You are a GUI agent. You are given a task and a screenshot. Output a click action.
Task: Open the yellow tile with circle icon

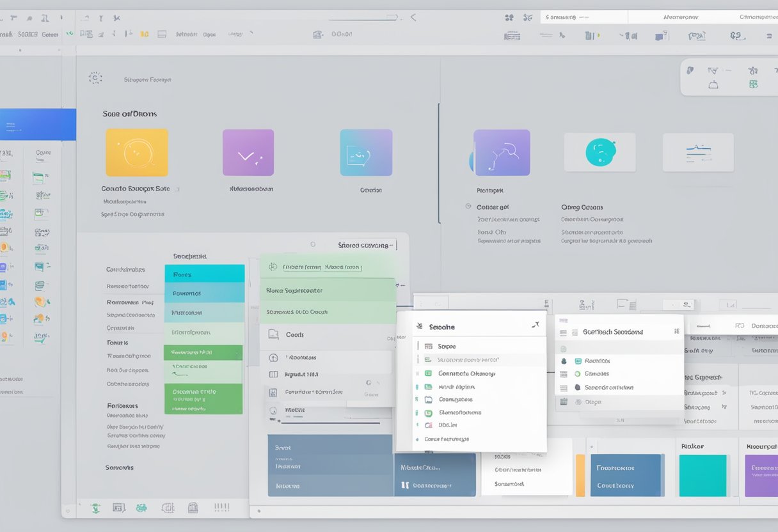click(x=137, y=152)
